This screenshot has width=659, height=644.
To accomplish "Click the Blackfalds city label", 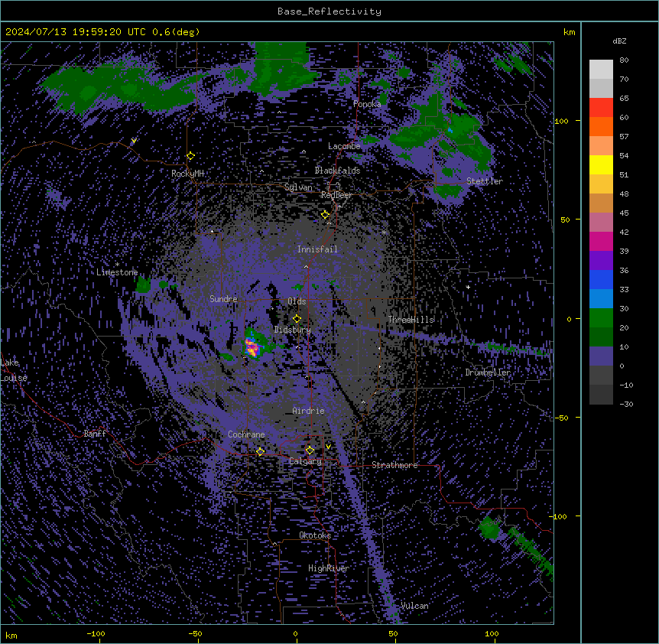I will click(337, 171).
